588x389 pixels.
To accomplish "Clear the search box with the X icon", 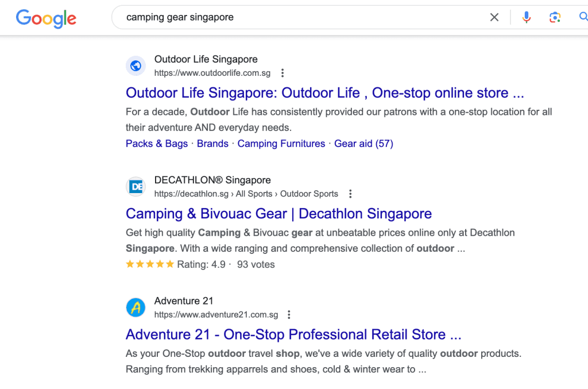I will [494, 17].
